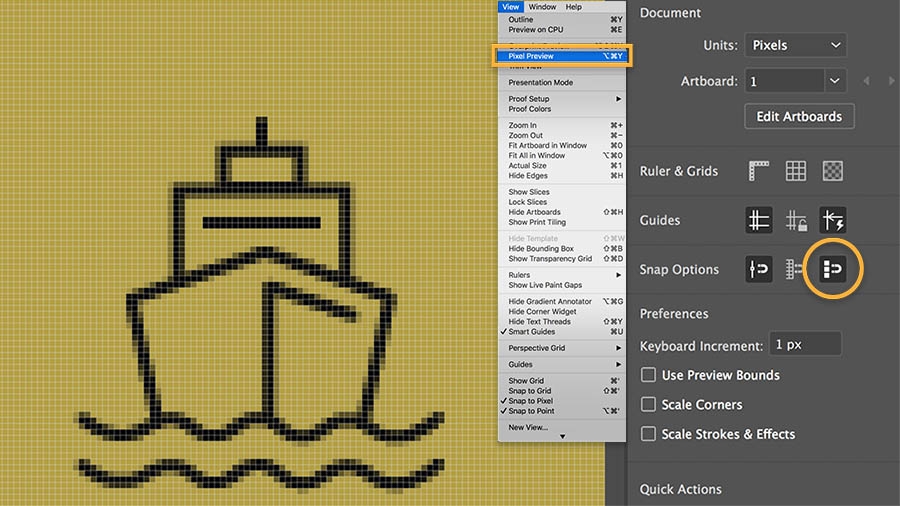Enable the Scale Corners checkbox
Screen dimensions: 900x506
click(649, 405)
